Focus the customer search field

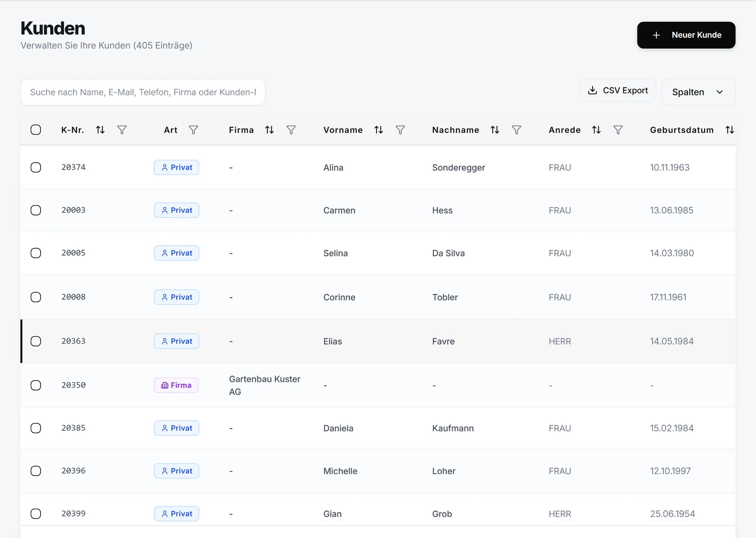(143, 92)
